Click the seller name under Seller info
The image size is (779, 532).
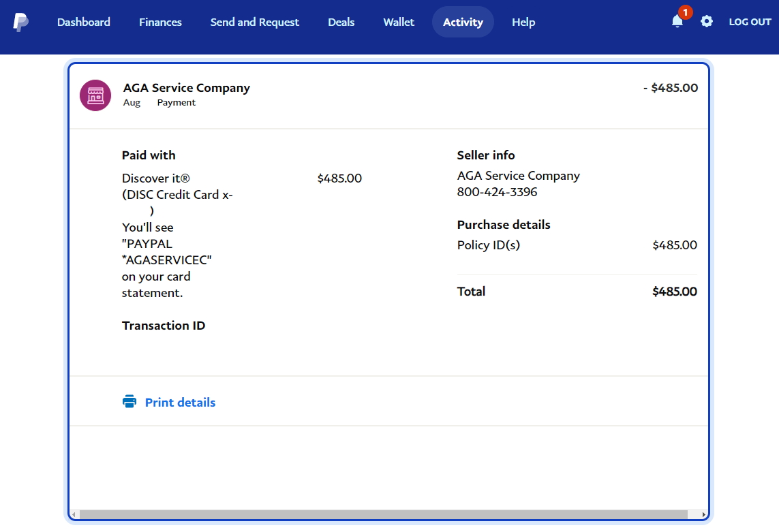point(518,176)
